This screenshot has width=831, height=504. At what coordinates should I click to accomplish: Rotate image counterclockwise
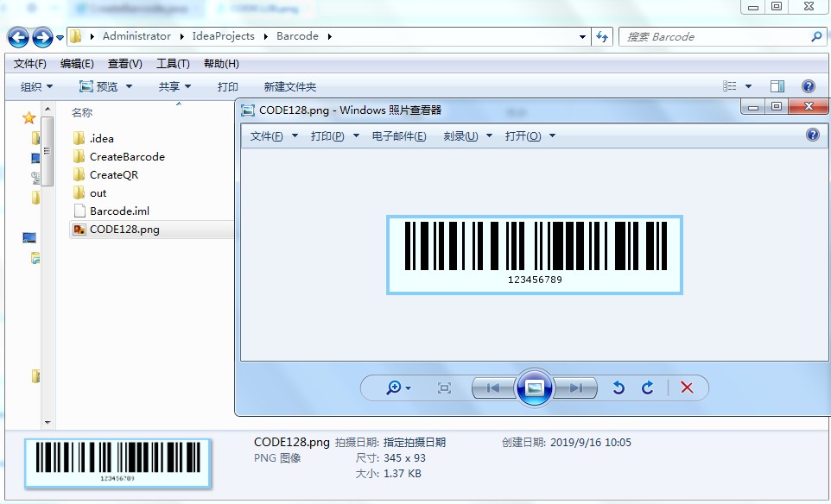pyautogui.click(x=618, y=388)
